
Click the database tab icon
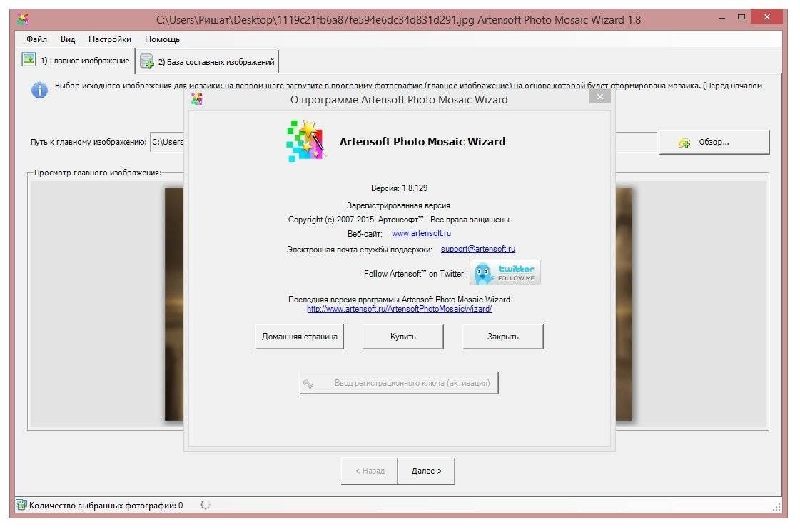[147, 61]
